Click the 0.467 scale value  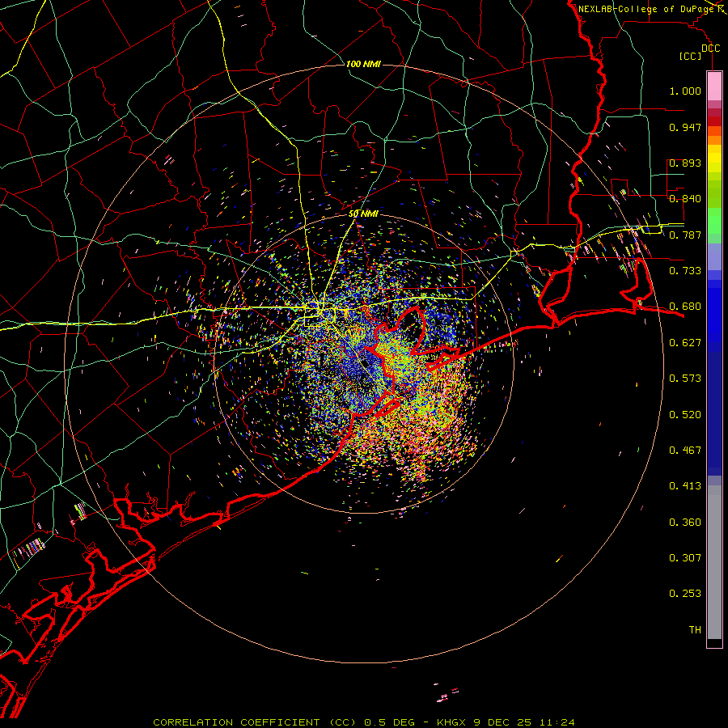click(x=685, y=451)
